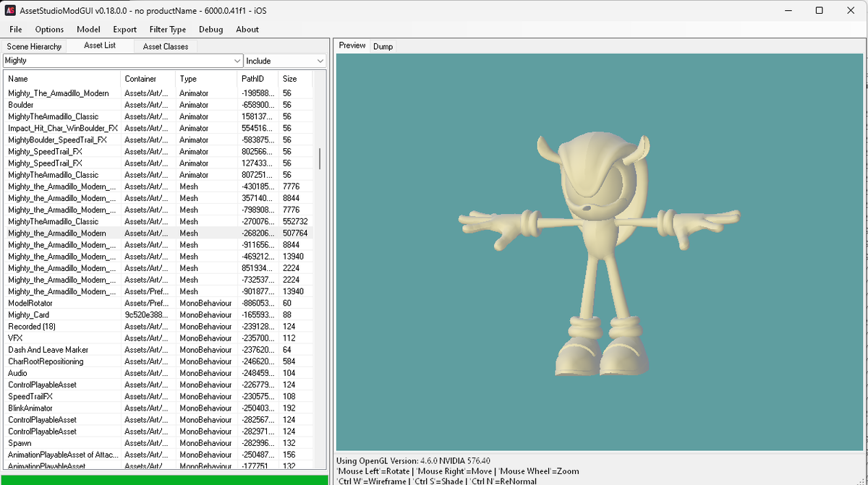This screenshot has width=868, height=485.
Task: Select the MightyTheArmadillo_Classic mesh row sized 552732
Action: 158,221
